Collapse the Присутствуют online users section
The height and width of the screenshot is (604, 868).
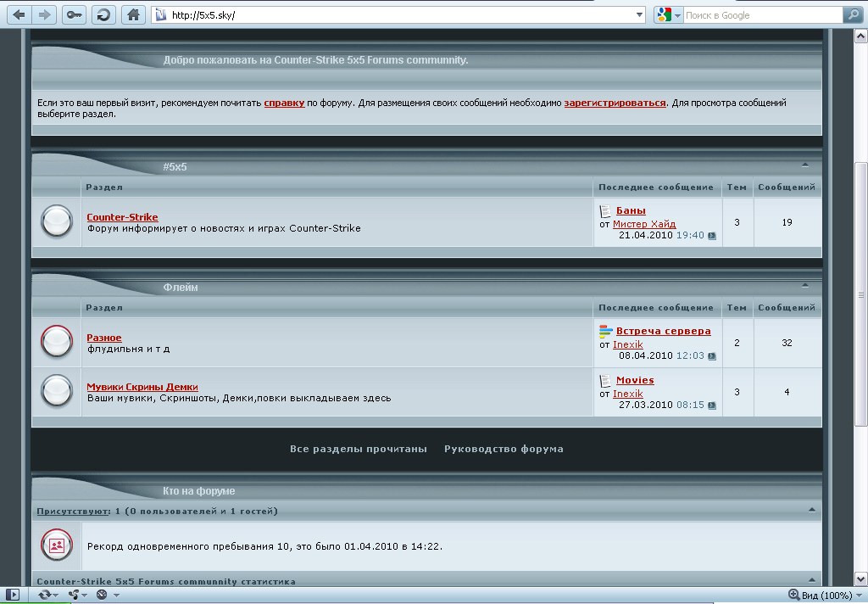coord(811,511)
